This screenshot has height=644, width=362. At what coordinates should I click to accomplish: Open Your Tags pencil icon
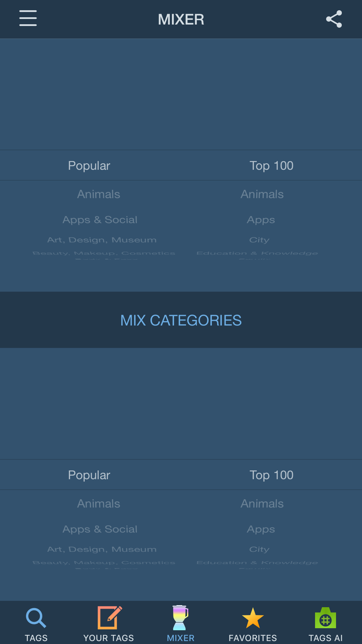(109, 618)
